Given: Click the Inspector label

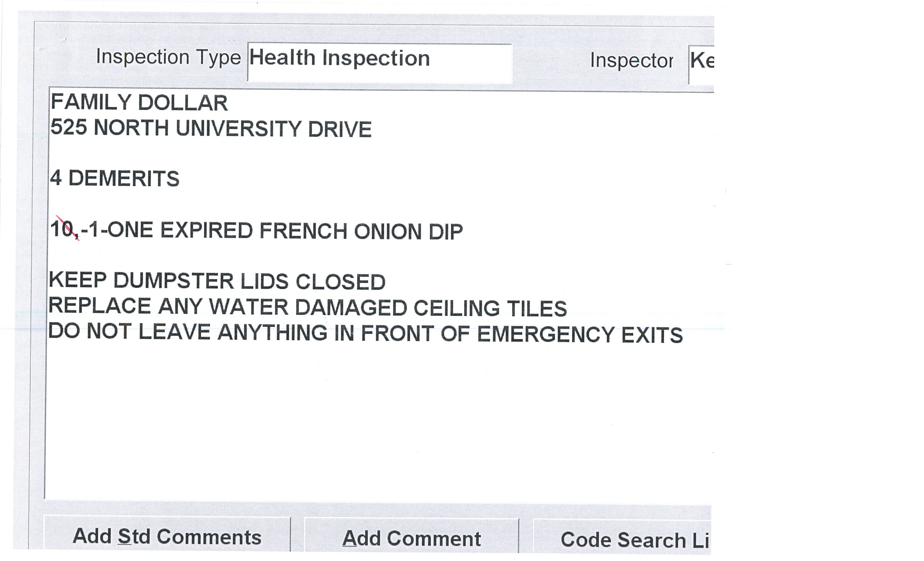Looking at the screenshot, I should 631,60.
